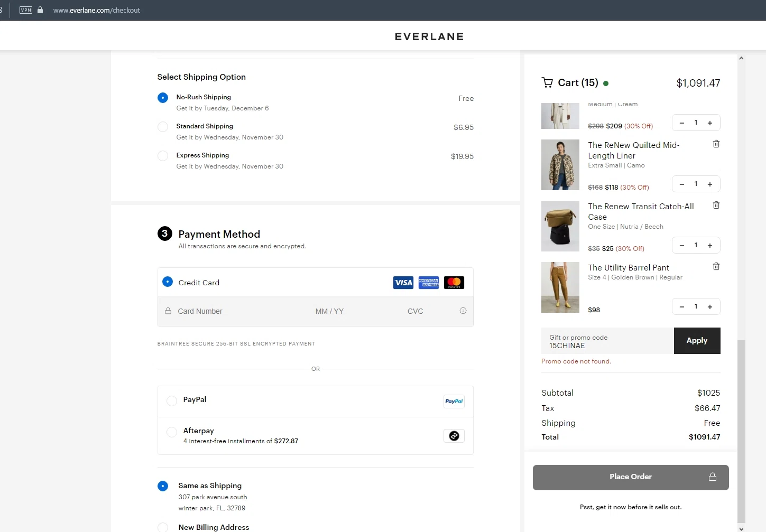Decrease quantity of Transit Catch-All Case
This screenshot has width=766, height=532.
pos(682,245)
